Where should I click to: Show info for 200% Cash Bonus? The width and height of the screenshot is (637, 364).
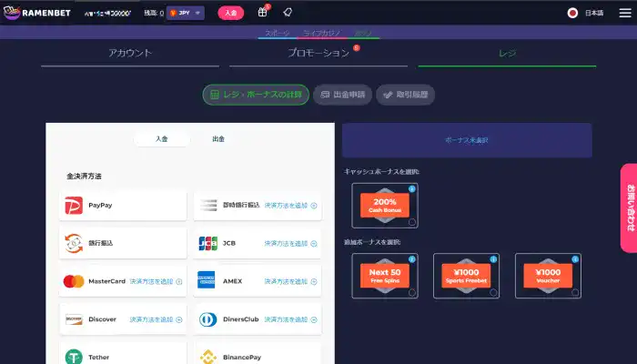point(412,188)
